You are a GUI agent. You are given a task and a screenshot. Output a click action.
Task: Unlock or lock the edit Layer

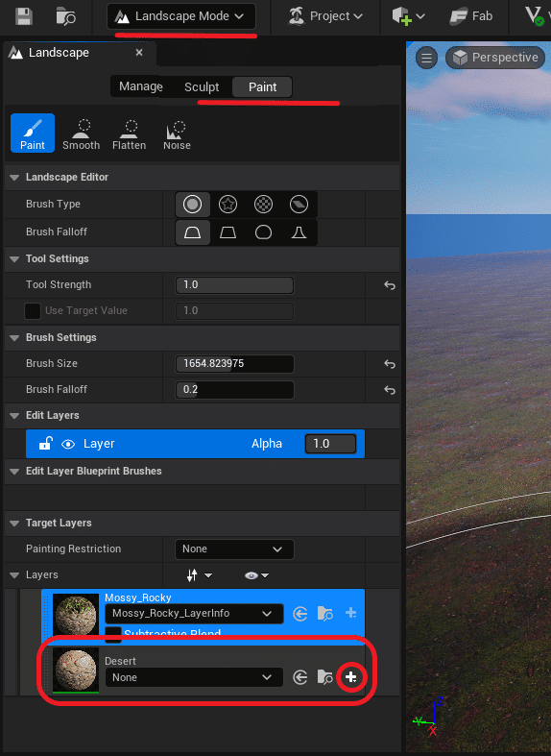coord(45,443)
